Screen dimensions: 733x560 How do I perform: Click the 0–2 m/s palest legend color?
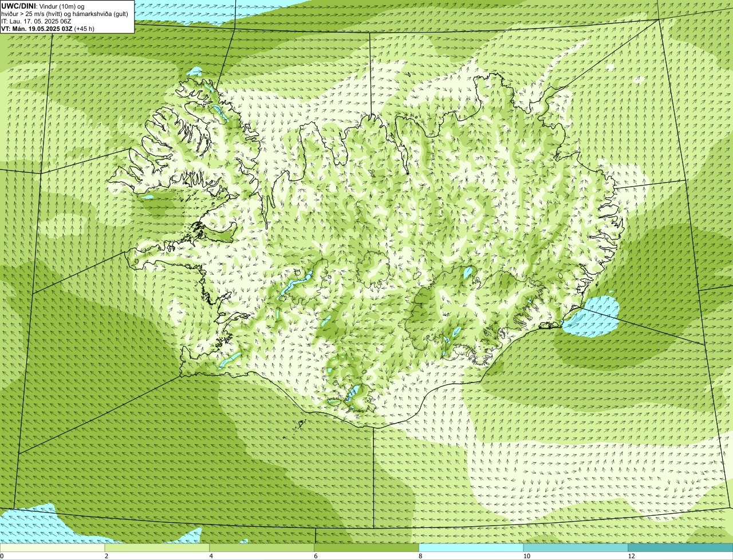click(x=53, y=547)
